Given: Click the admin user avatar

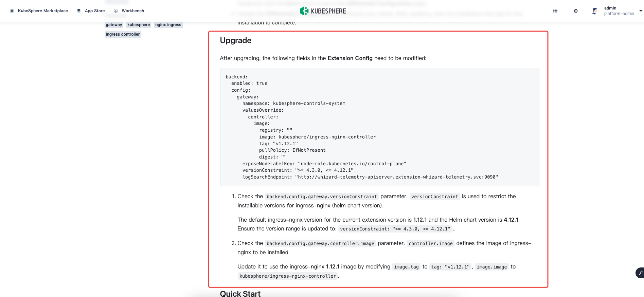Looking at the screenshot, I should pos(595,11).
